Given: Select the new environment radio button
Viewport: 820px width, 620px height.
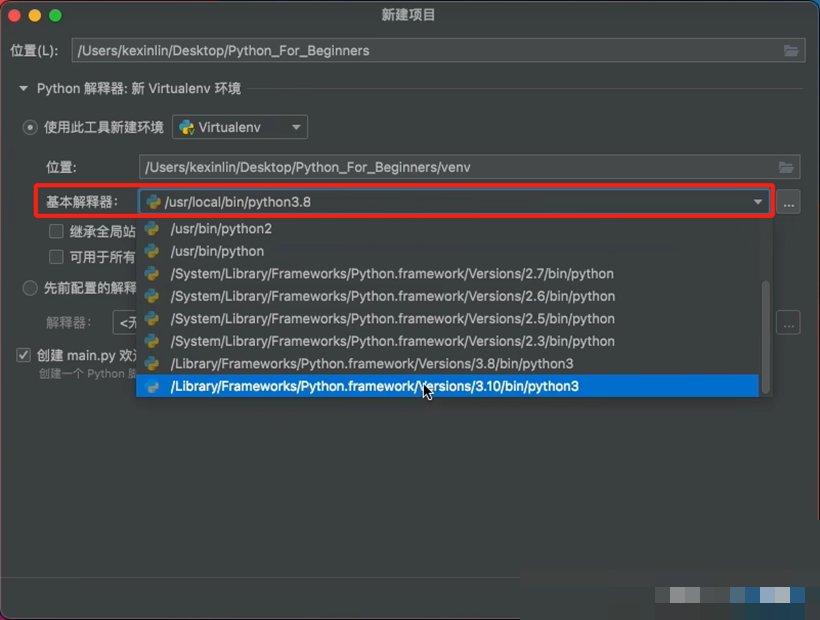Looking at the screenshot, I should (30, 127).
